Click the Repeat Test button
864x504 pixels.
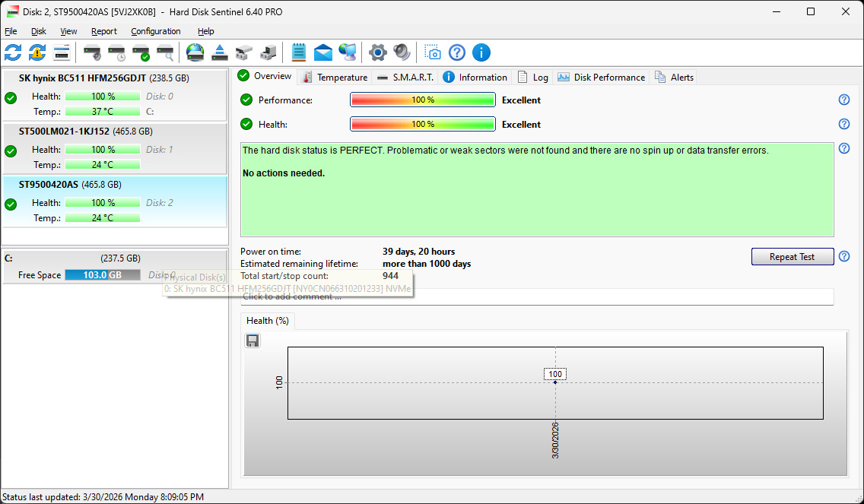coord(793,257)
